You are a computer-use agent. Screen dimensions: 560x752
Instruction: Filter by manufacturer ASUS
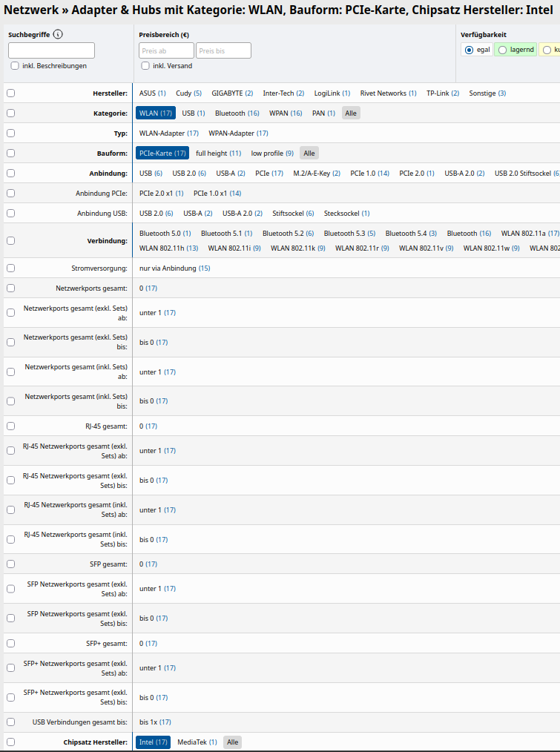(x=153, y=93)
